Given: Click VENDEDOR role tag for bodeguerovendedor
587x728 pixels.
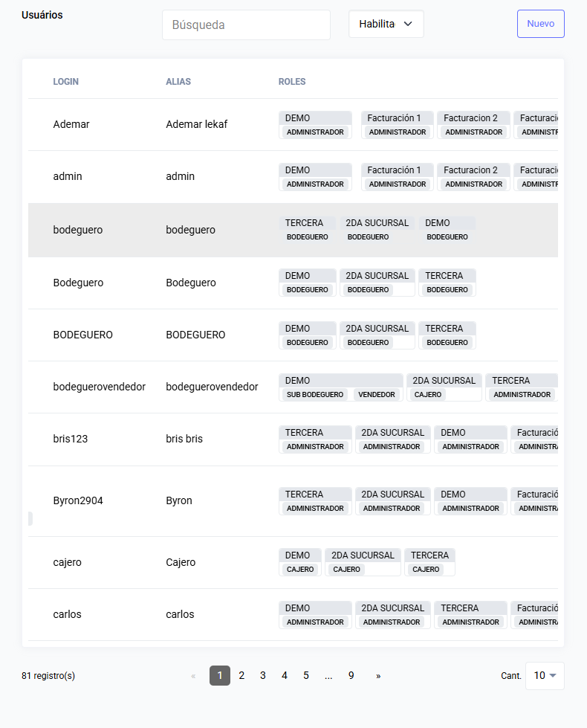Looking at the screenshot, I should pos(376,395).
